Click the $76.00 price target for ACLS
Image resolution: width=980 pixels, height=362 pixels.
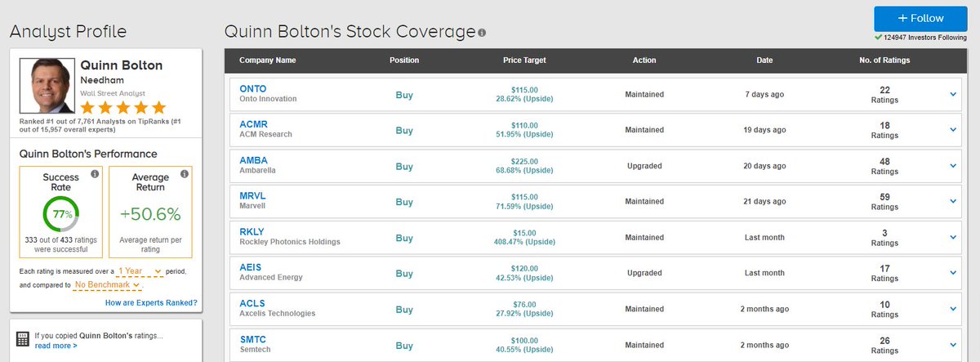(x=524, y=304)
